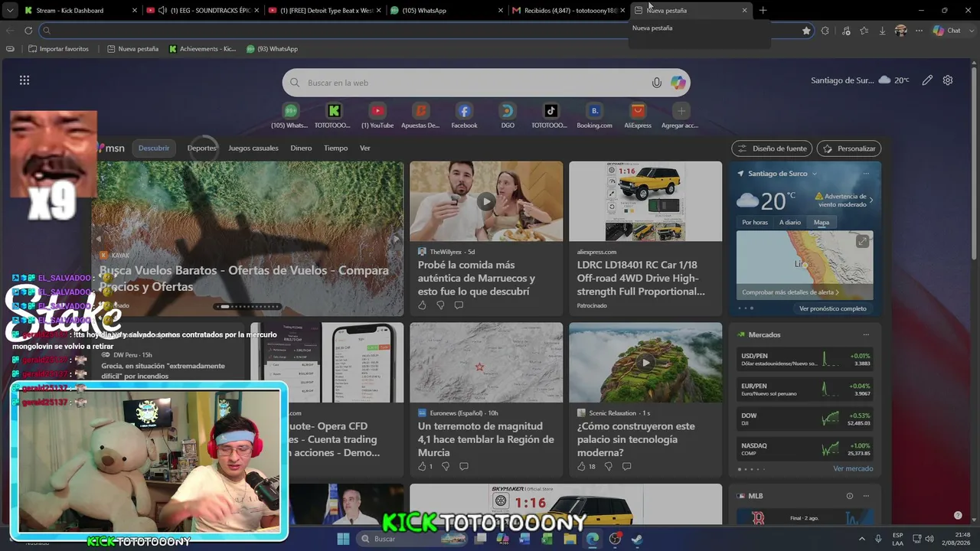Reload the current page
The width and height of the screenshot is (980, 551).
(x=28, y=31)
